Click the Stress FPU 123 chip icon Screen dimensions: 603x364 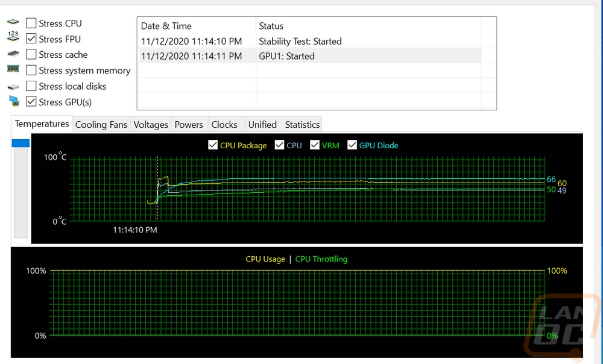13,37
